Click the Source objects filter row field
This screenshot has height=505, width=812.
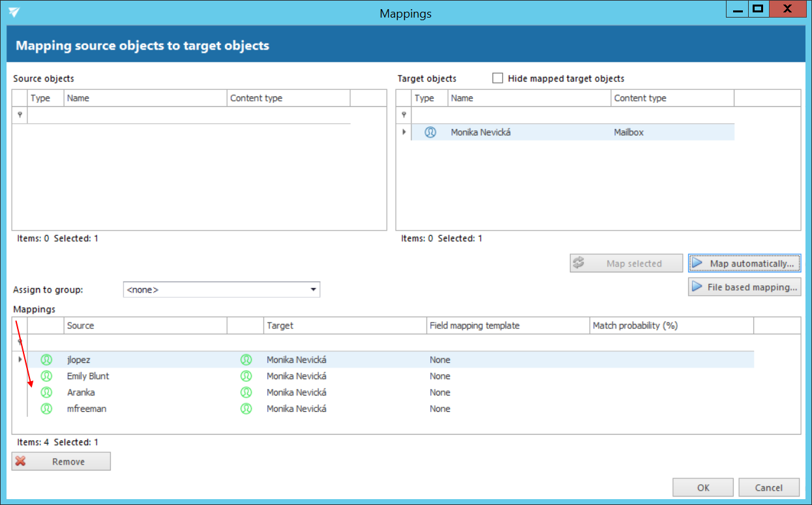pyautogui.click(x=188, y=115)
